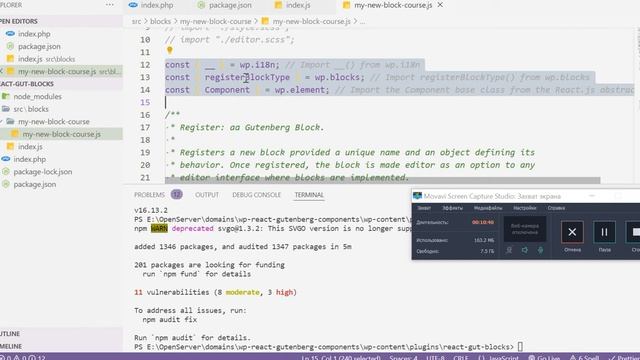
Task: Click the Component identifier on line 14
Action: 227,90
